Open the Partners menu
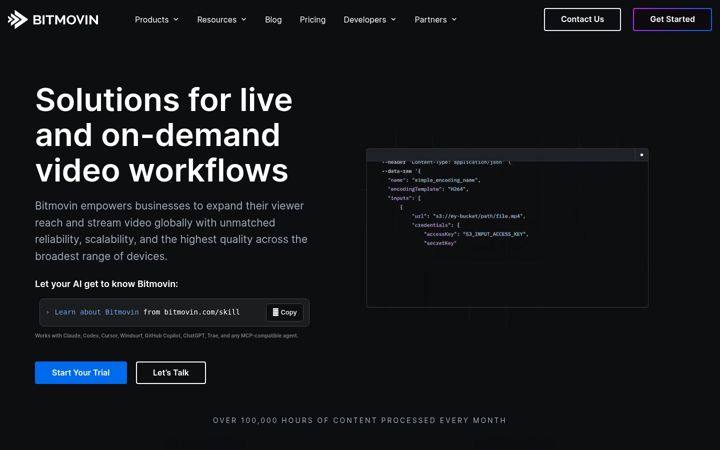Viewport: 720px width, 450px height. tap(435, 19)
